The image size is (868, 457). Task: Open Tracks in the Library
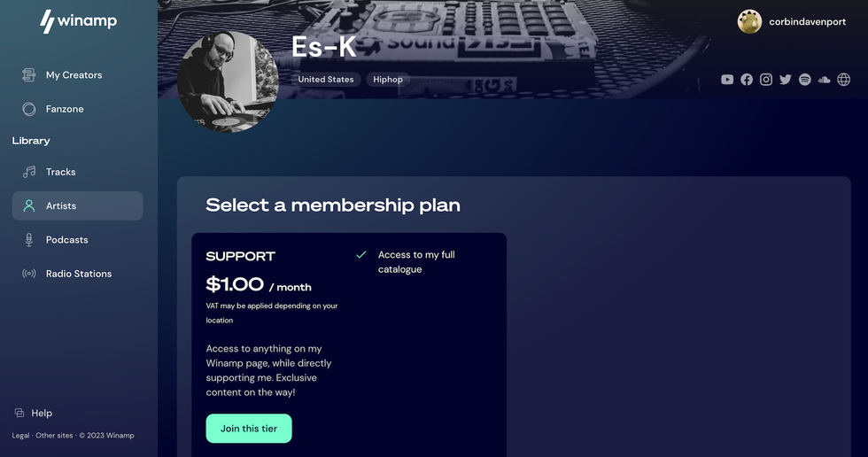(60, 172)
